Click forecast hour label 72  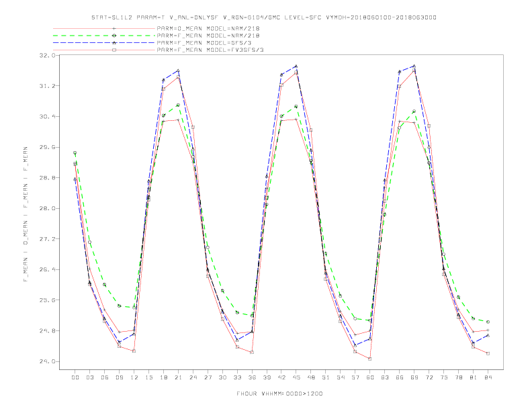[429, 377]
